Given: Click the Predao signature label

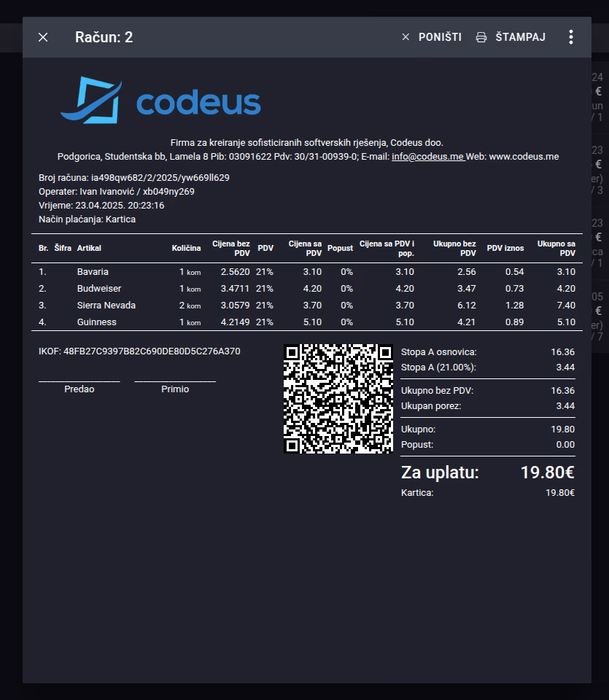Looking at the screenshot, I should 79,389.
